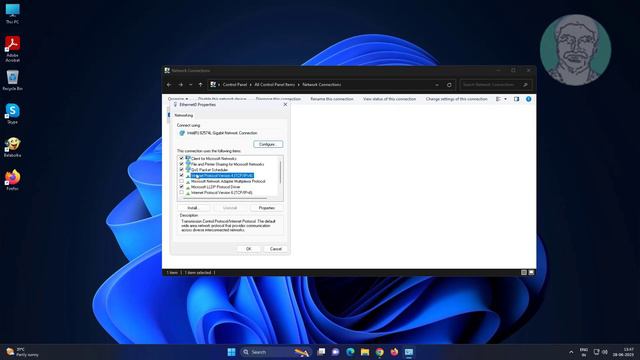Image resolution: width=640 pixels, height=360 pixels.
Task: Click Diagnose this connection
Action: click(x=278, y=99)
